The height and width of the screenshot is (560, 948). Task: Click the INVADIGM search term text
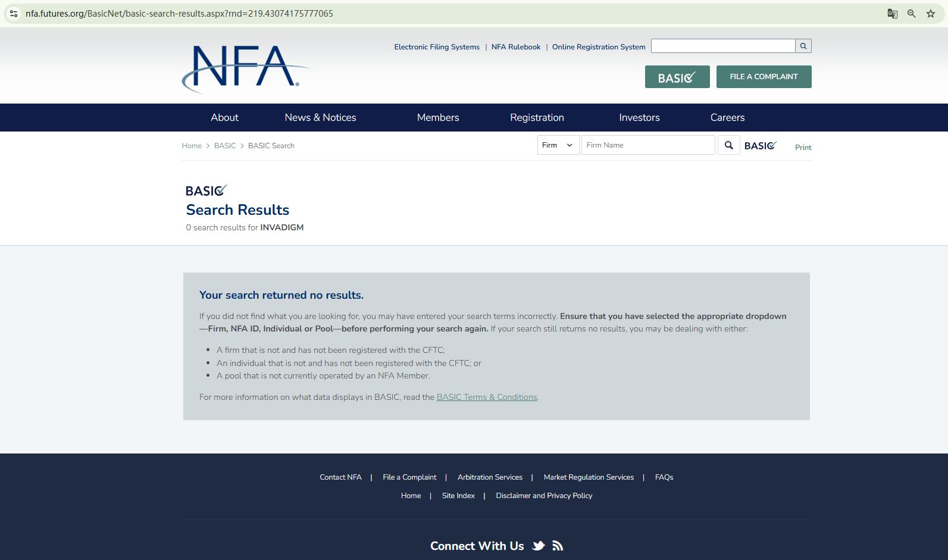click(x=281, y=228)
